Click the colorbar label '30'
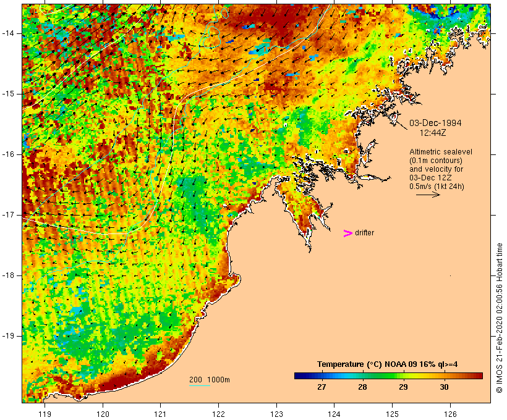The height and width of the screenshot is (420, 507). coord(444,387)
